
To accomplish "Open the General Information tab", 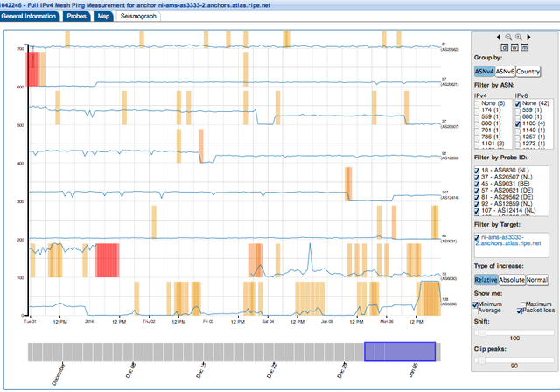I will click(29, 16).
